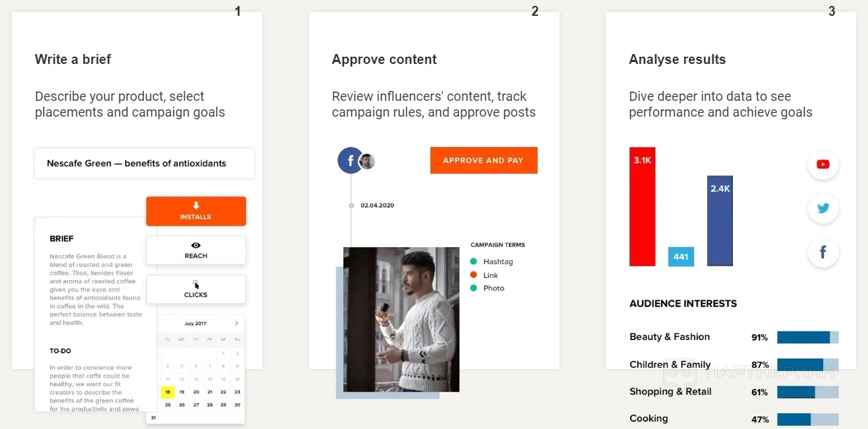The width and height of the screenshot is (868, 429).
Task: Click the YouTube icon circle
Action: click(x=823, y=165)
